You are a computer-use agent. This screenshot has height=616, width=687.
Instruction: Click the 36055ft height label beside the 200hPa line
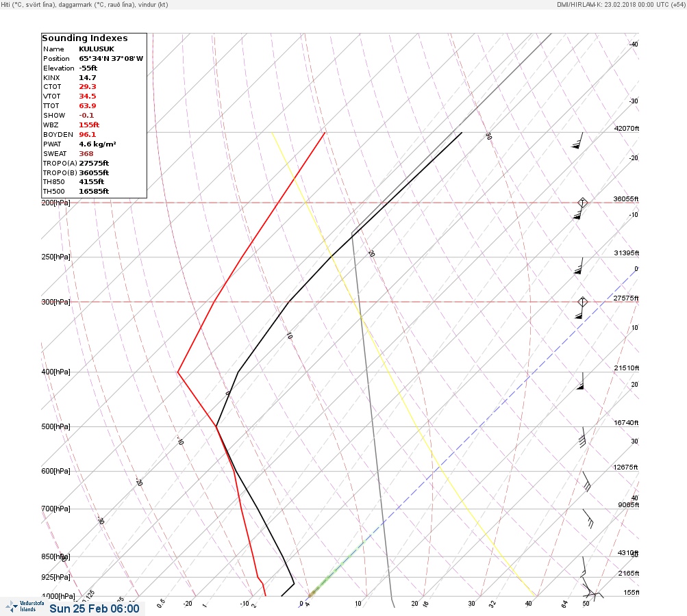(x=625, y=198)
